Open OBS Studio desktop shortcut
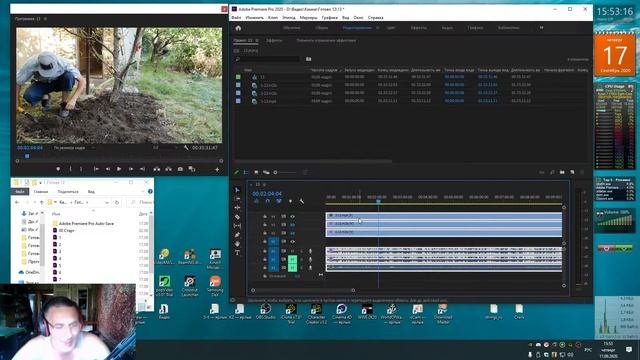The width and height of the screenshot is (640, 360). [x=265, y=312]
